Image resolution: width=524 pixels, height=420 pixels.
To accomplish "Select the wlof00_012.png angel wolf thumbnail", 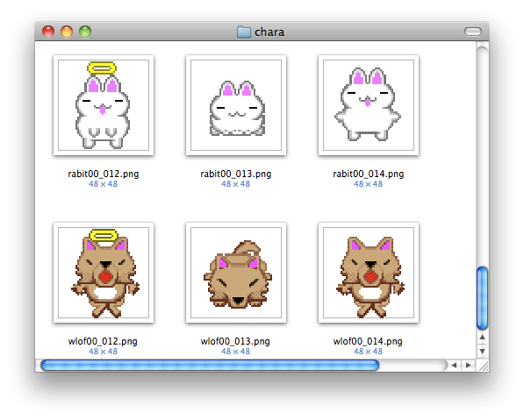I will [104, 273].
